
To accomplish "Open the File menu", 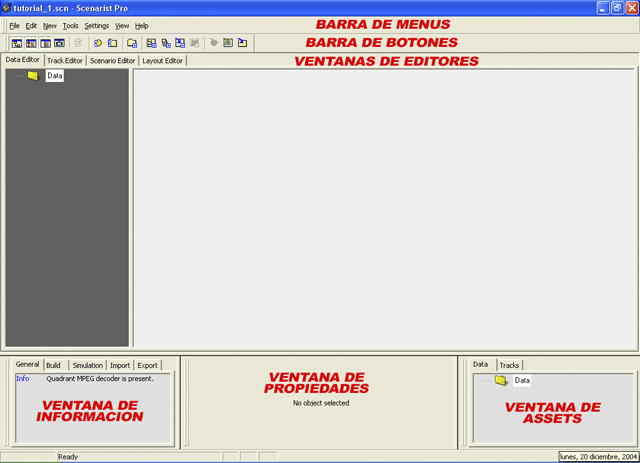I will click(x=14, y=26).
